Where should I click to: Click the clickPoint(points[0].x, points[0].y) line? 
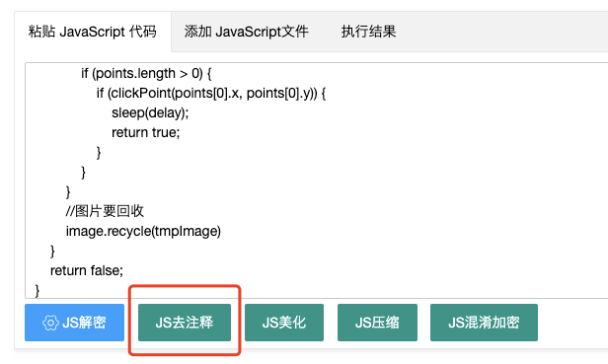tap(211, 93)
